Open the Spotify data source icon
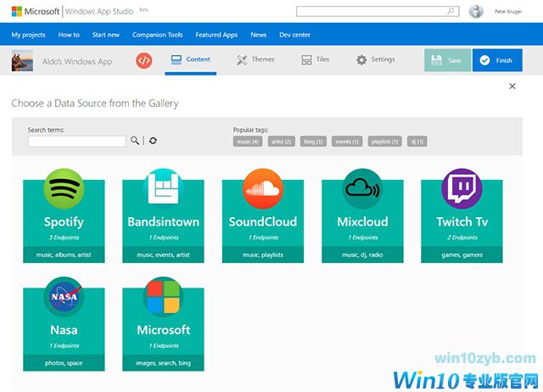The height and width of the screenshot is (392, 543). [64, 188]
